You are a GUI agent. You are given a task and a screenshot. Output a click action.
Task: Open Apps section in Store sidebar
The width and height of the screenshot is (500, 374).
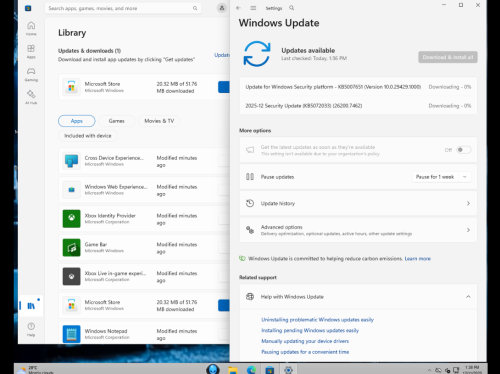coord(31,51)
